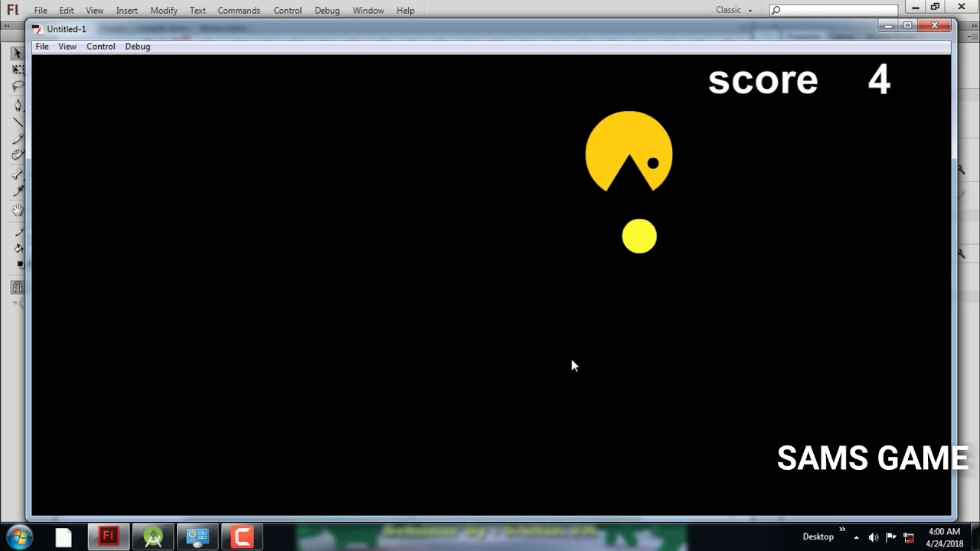Select the Deco spray tool
Screen dimensions: 980x551
(17, 155)
